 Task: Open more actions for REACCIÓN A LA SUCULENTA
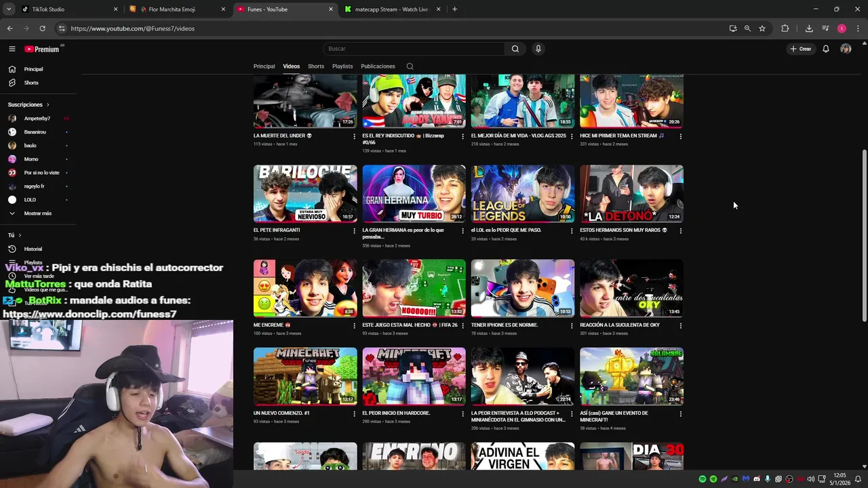coord(681,325)
